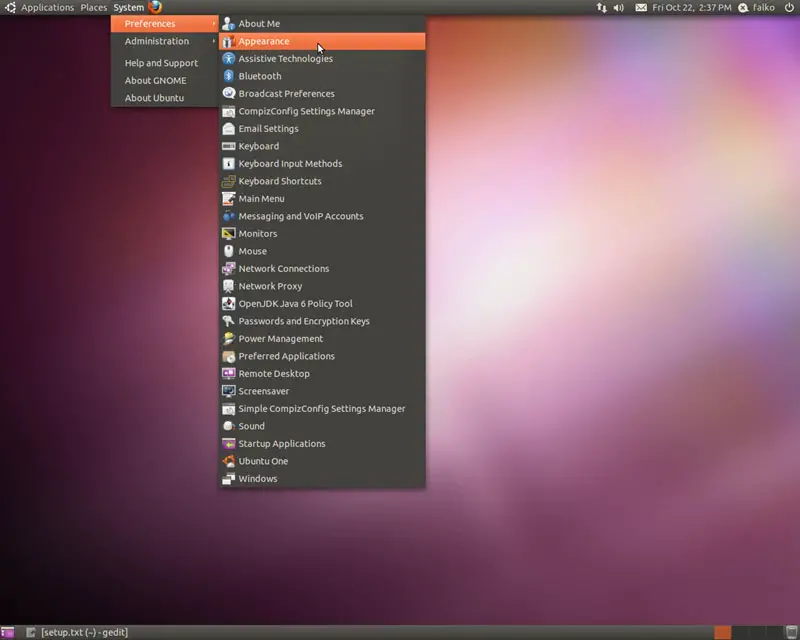Click the Broadcast Preferences icon
This screenshot has height=640, width=800.
pos(229,93)
